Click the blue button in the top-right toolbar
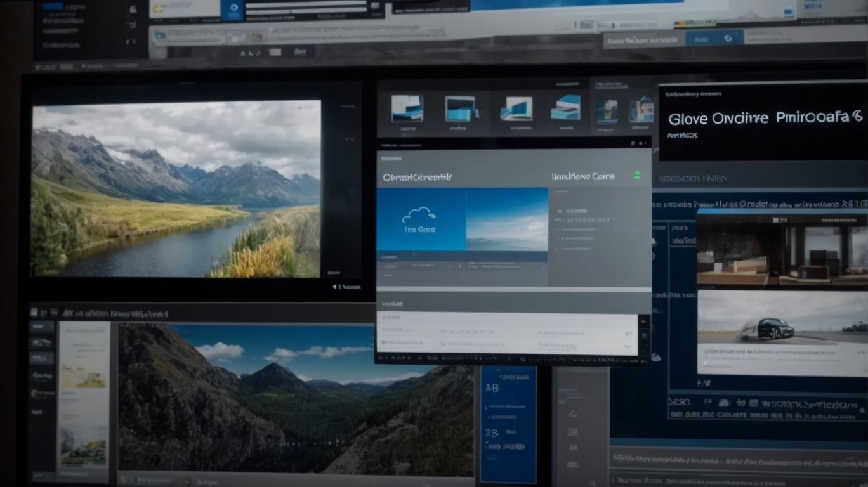The image size is (868, 487). pos(714,38)
